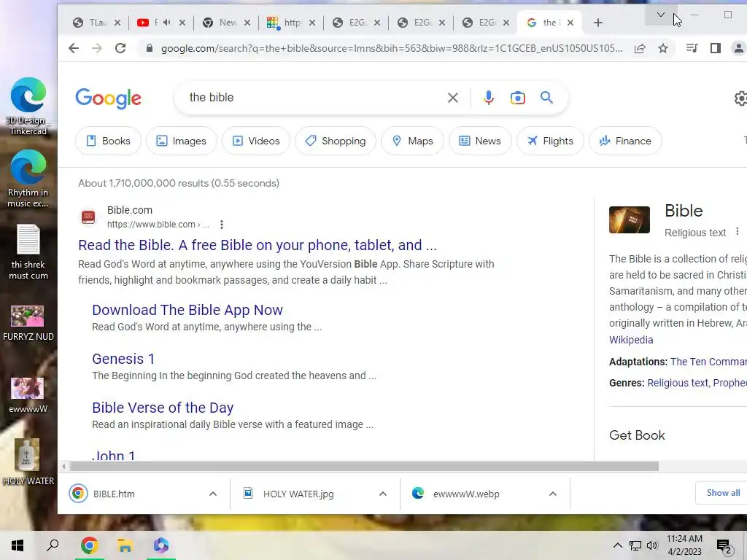This screenshot has width=747, height=560.
Task: Open the share page icon in address bar
Action: tap(640, 48)
